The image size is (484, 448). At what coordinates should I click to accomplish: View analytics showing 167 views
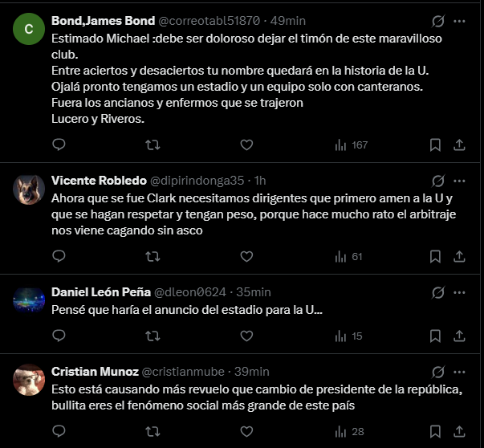click(350, 145)
